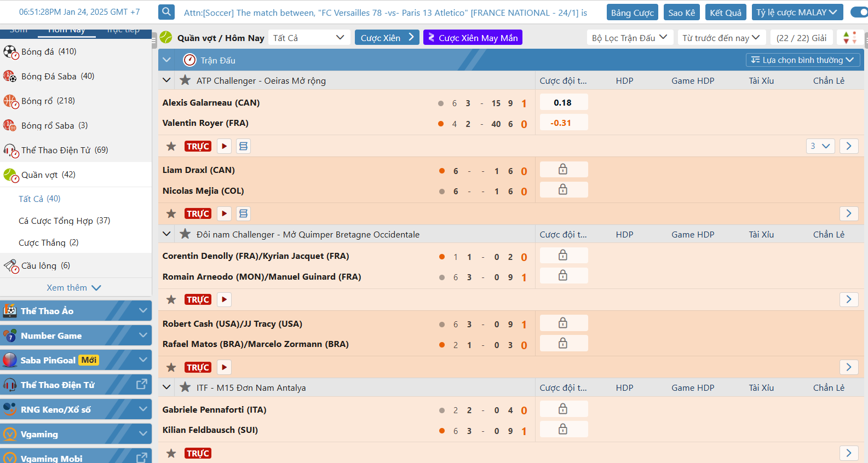Viewport: 868px width, 463px height.
Task: Play live stream for Cash/Tracy match
Action: (x=224, y=367)
